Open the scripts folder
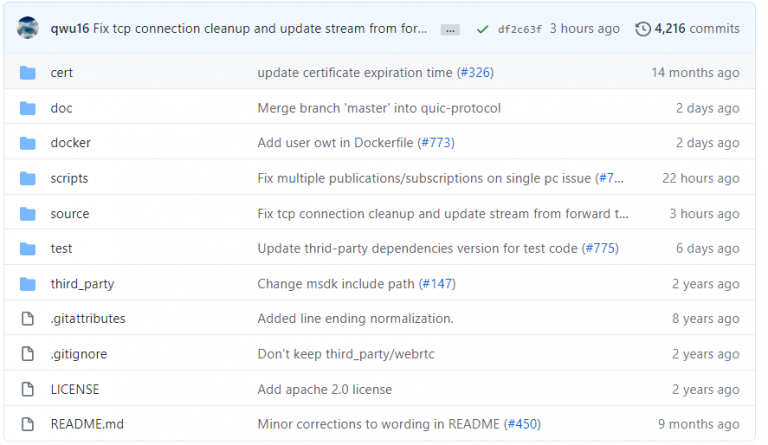768x445 pixels. click(x=69, y=178)
